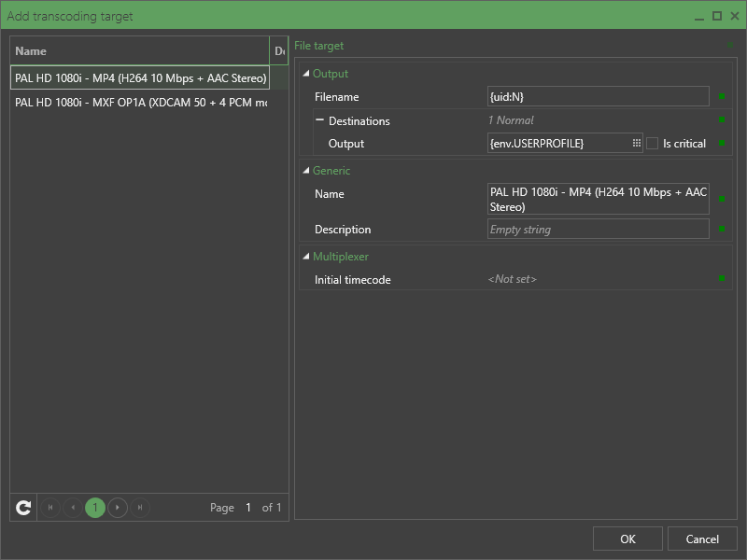Image resolution: width=747 pixels, height=560 pixels.
Task: Collapse the Destinations group
Action: [319, 120]
